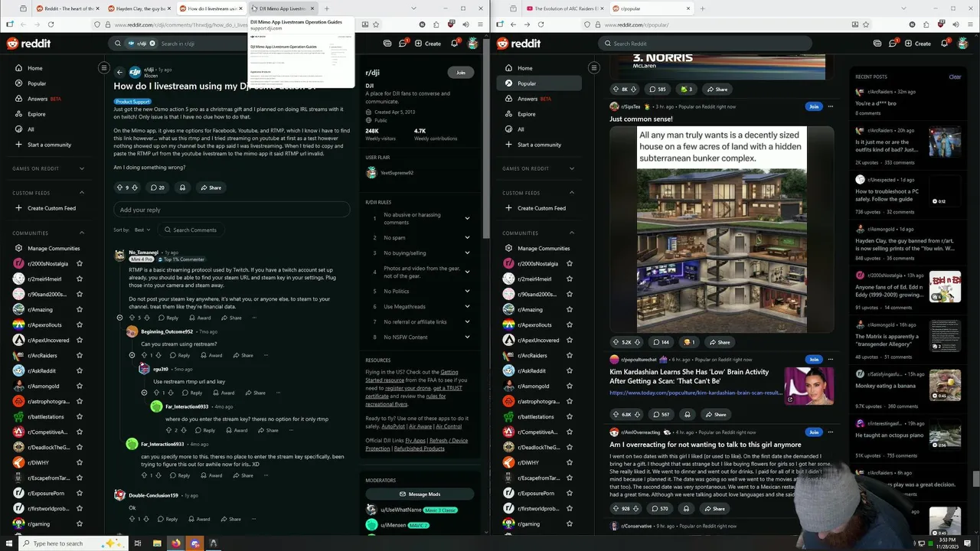Collapse the left window's sidebar navigation
Screen dimensions: 980x551
(x=104, y=68)
